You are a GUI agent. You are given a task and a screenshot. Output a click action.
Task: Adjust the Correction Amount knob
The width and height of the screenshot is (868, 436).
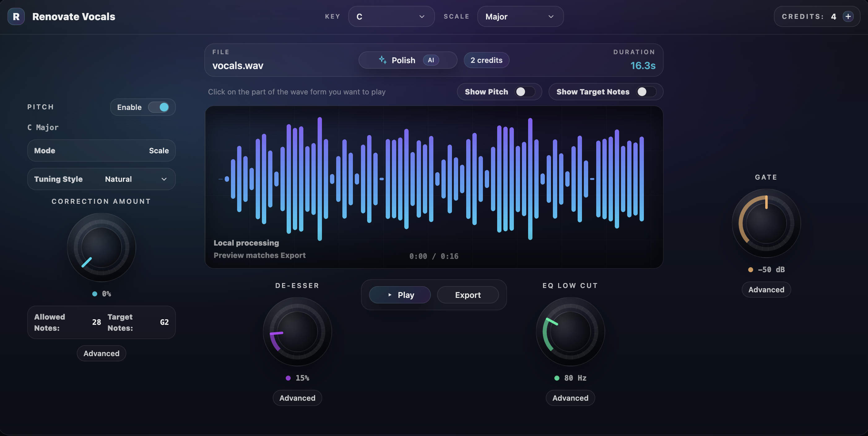tap(101, 248)
